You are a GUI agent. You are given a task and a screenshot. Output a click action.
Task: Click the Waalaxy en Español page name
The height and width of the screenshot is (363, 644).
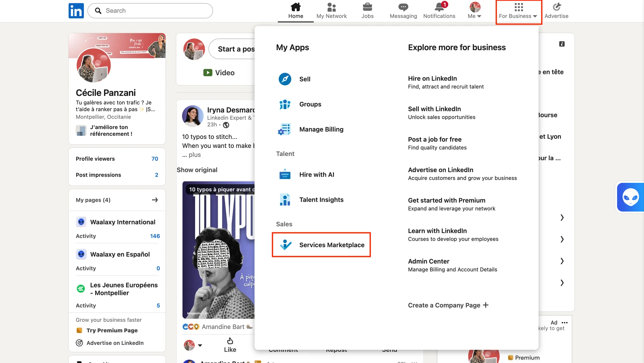(x=120, y=254)
